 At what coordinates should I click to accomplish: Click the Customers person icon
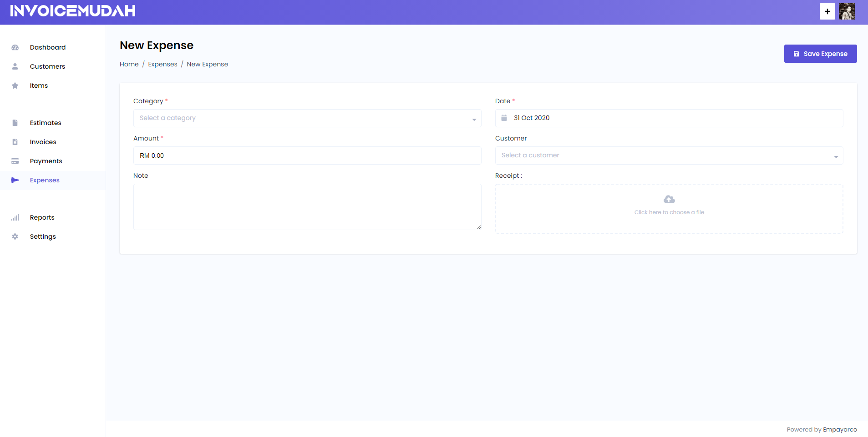pos(15,66)
